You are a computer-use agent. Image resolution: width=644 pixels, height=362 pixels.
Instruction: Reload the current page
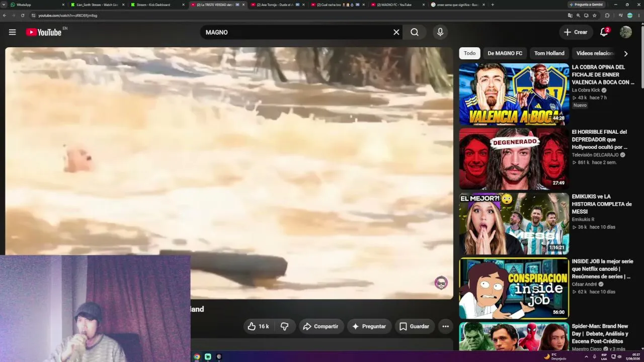point(23,16)
